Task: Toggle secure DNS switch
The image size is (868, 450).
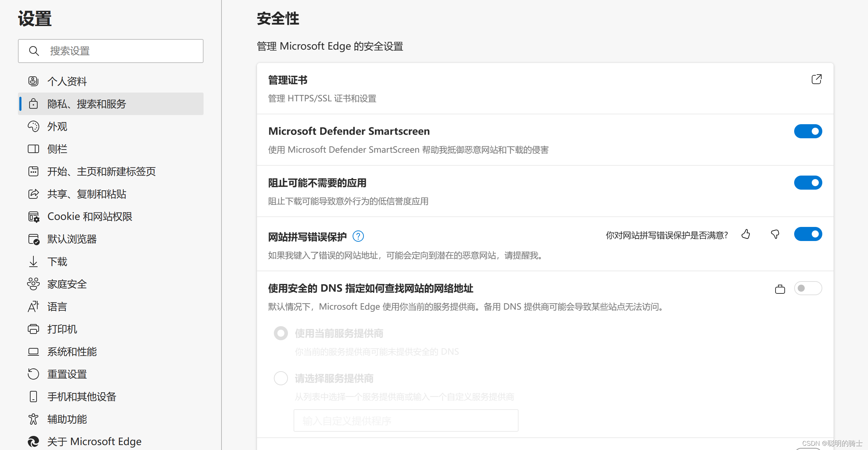Action: click(x=808, y=289)
